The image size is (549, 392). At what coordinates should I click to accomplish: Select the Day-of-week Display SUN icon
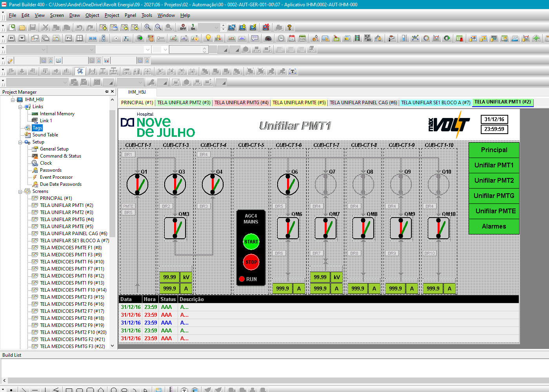click(x=302, y=38)
